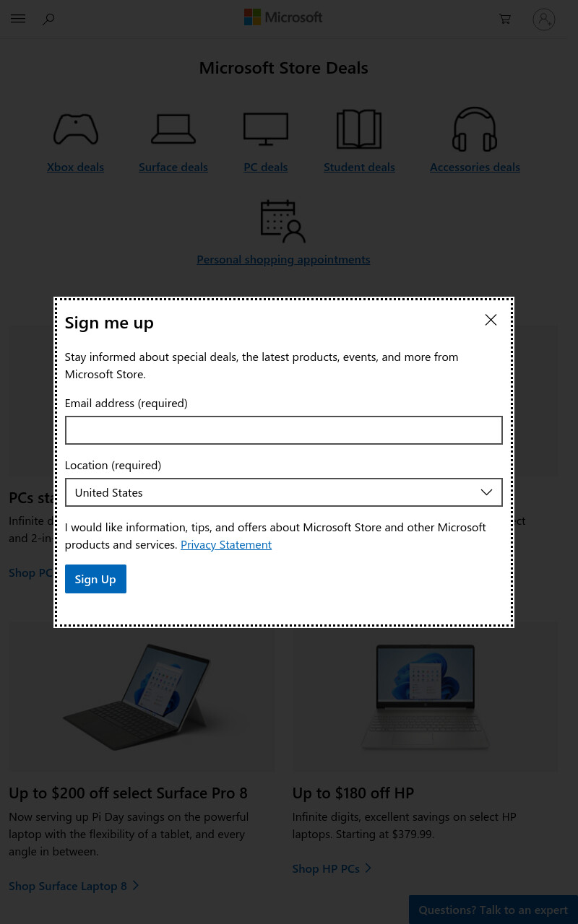Click the Xbox controller icon
Viewport: 578px width, 924px height.
click(x=76, y=129)
